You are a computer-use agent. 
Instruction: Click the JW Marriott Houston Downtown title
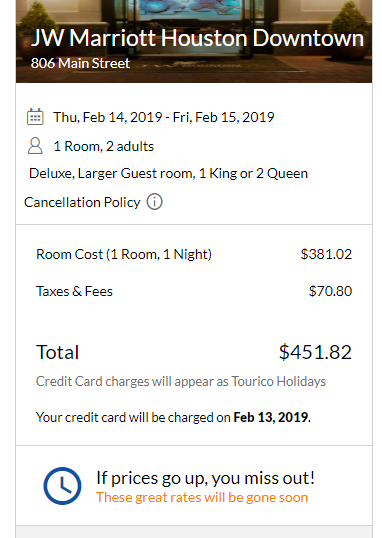[197, 37]
